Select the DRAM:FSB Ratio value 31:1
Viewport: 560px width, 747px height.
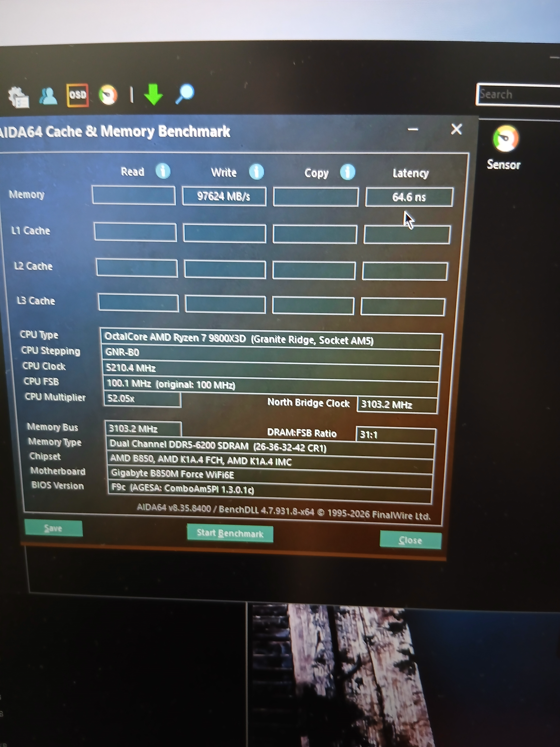[396, 435]
